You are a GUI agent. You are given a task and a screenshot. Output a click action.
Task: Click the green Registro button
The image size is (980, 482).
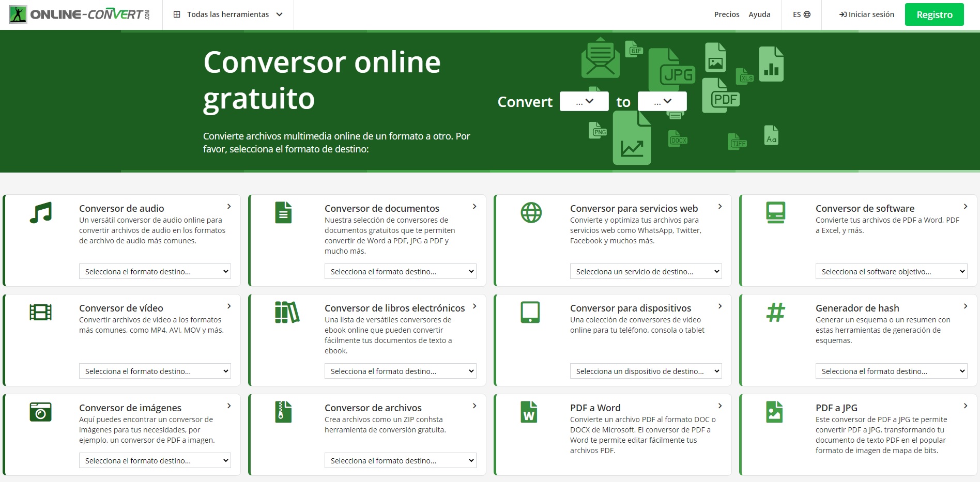tap(934, 14)
